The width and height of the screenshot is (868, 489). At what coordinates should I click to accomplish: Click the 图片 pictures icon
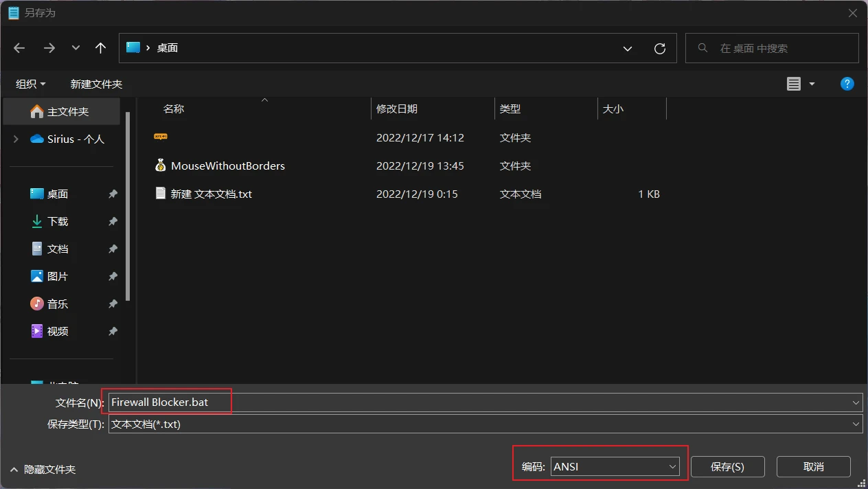pos(37,276)
